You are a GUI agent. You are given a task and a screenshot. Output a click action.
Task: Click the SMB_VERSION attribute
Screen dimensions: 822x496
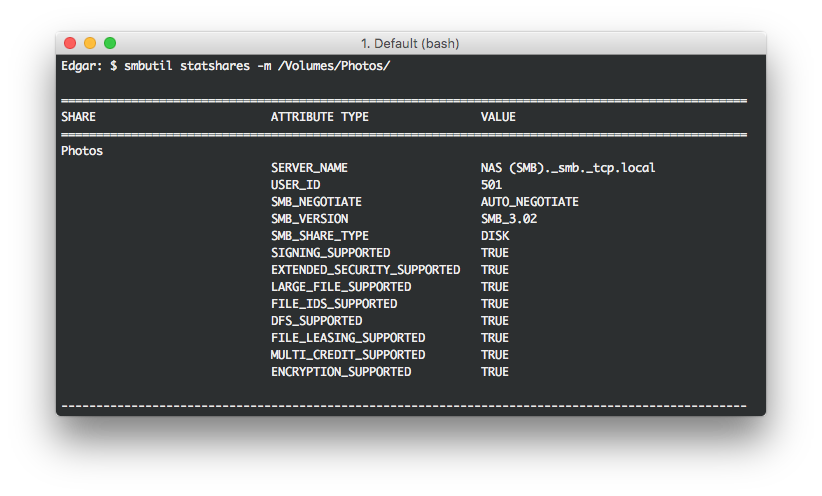pyautogui.click(x=309, y=219)
